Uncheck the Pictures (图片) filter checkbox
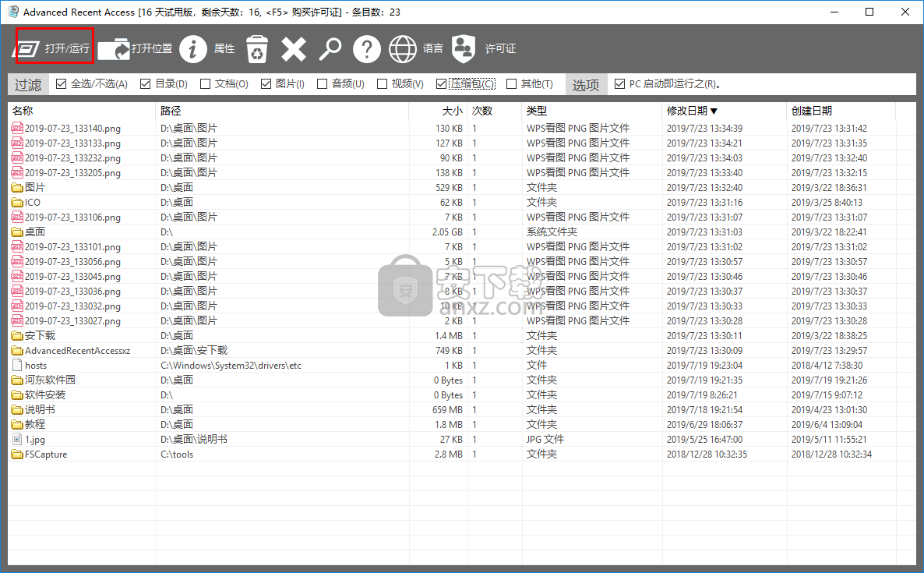The width and height of the screenshot is (924, 573). click(266, 83)
